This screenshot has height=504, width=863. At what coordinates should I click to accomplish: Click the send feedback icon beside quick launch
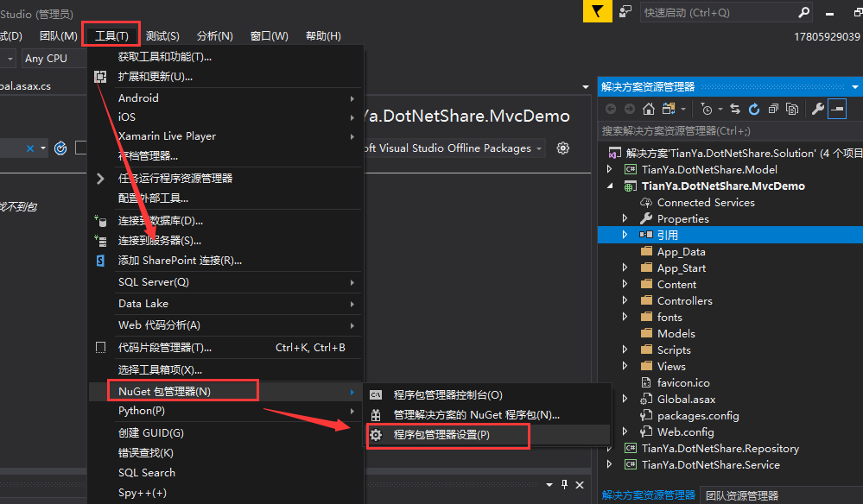625,11
